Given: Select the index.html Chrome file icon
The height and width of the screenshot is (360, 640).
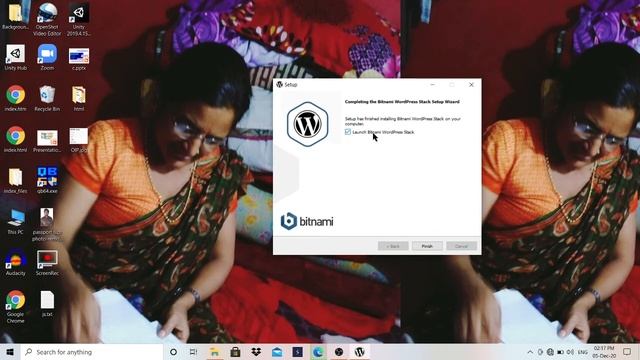Looking at the screenshot, I should (x=16, y=139).
